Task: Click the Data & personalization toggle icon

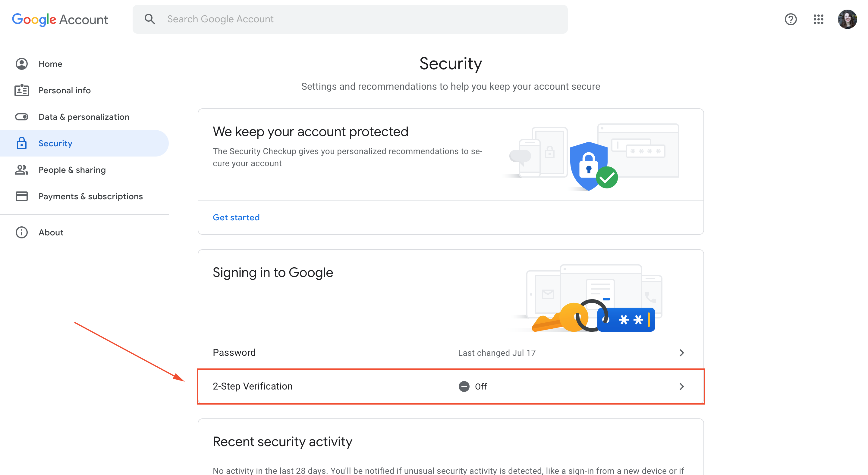Action: [x=22, y=117]
